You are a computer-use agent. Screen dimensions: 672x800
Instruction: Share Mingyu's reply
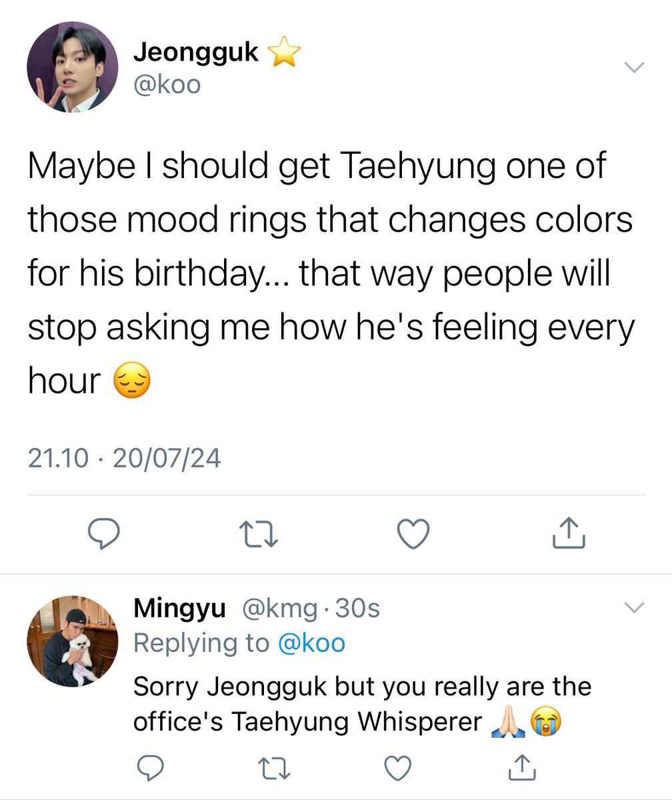coord(523,768)
